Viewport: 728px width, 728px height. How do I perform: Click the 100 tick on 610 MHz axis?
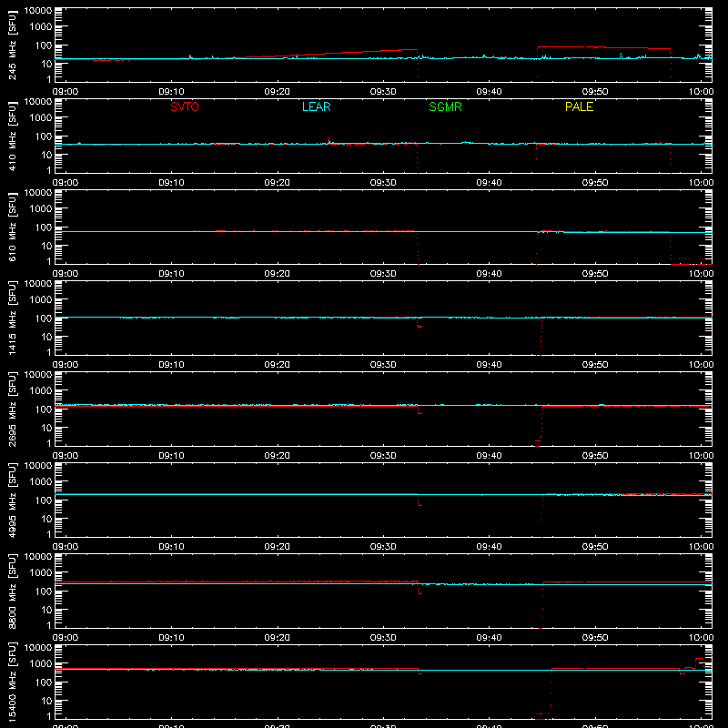click(44, 227)
